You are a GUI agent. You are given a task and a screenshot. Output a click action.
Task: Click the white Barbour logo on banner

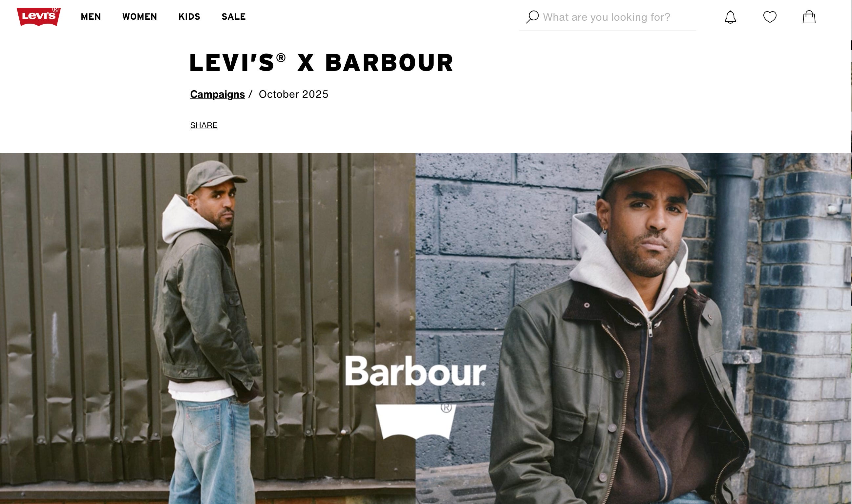(415, 371)
